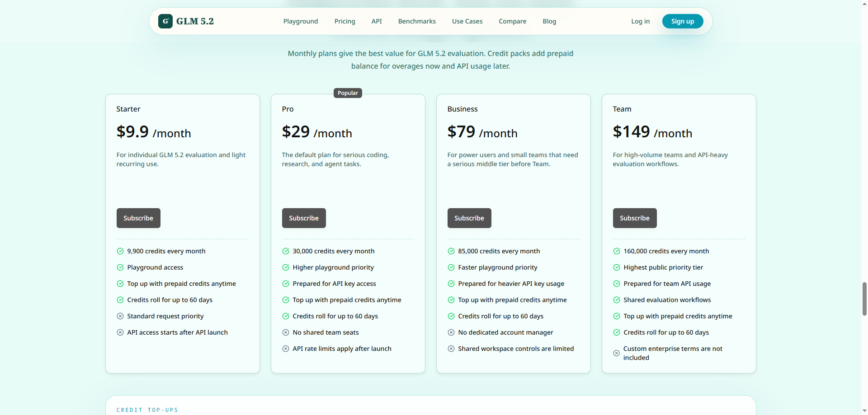This screenshot has width=868, height=415.
Task: Click check icon beside Prepared for API key access
Action: pos(286,284)
